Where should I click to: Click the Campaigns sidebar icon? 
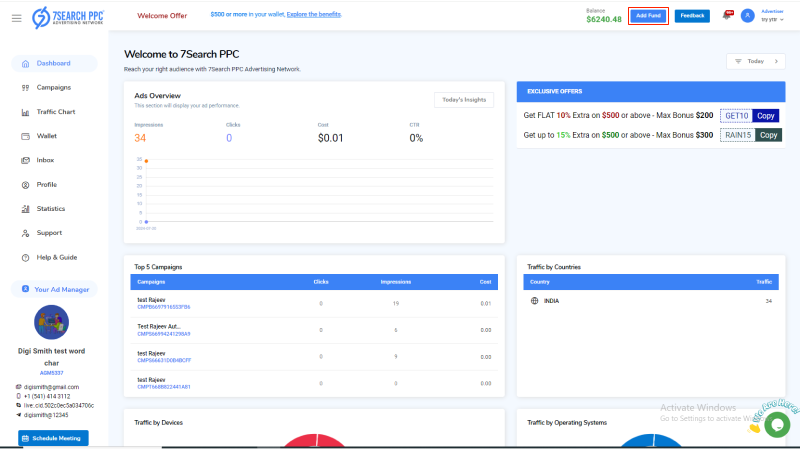26,88
